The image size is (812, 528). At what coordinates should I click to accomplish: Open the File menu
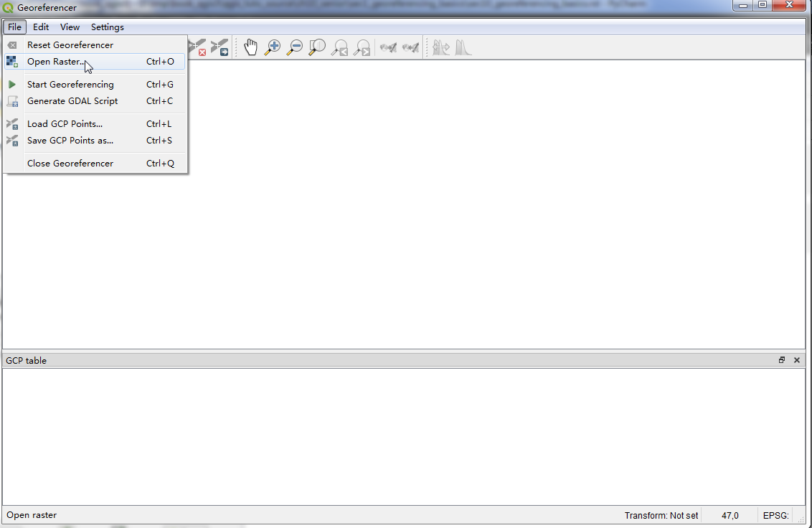pos(14,27)
